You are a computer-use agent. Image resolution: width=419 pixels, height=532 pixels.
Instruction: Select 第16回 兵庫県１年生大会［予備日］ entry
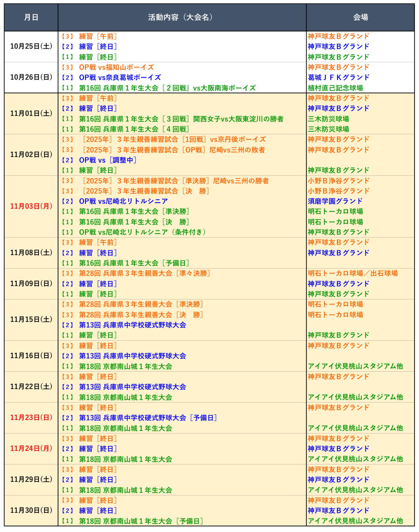point(134,263)
